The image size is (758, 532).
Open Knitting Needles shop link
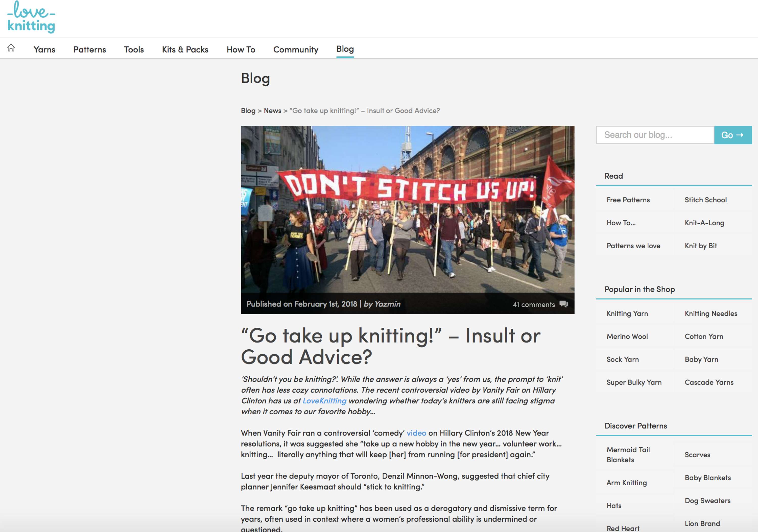[711, 313]
